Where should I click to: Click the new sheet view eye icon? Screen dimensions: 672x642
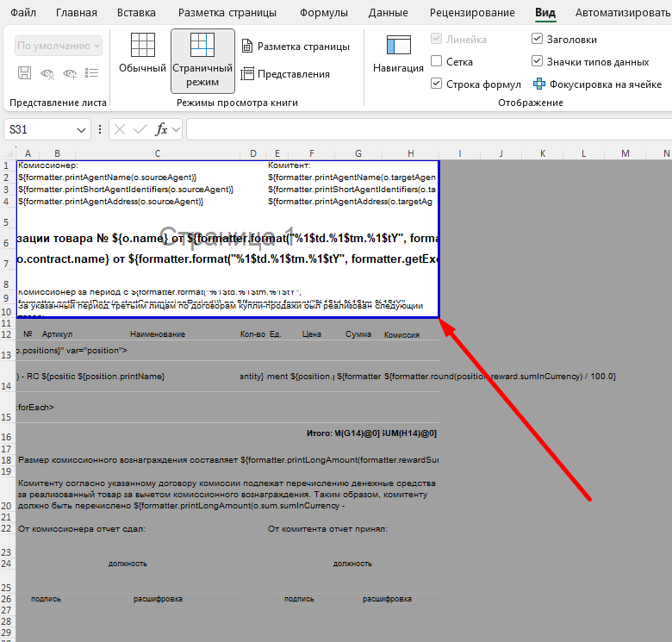click(x=70, y=74)
